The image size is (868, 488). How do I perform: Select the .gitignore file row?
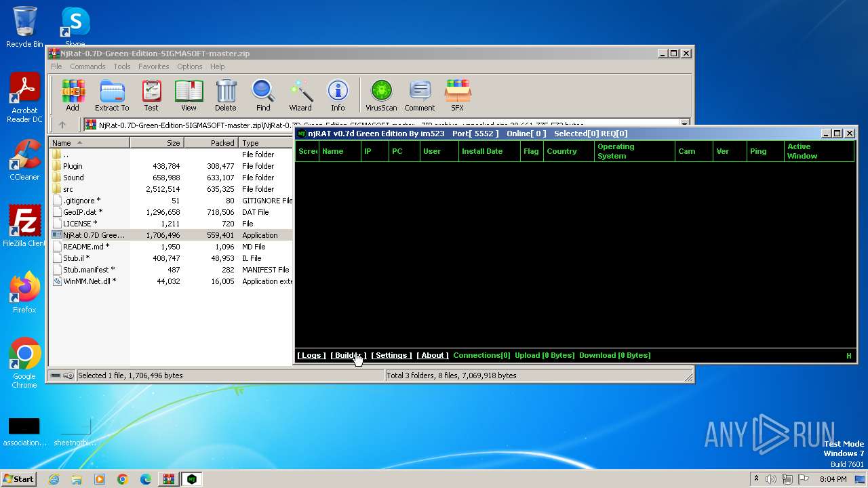click(171, 201)
